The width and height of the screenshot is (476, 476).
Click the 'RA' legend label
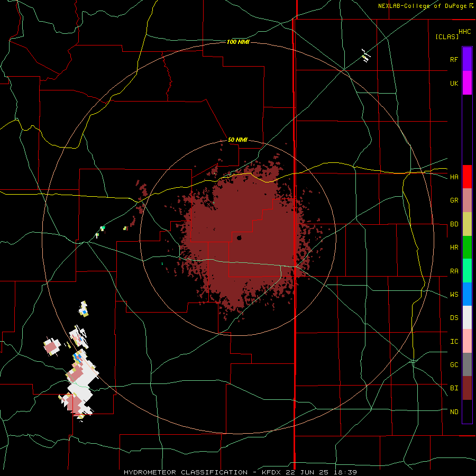pyautogui.click(x=454, y=271)
